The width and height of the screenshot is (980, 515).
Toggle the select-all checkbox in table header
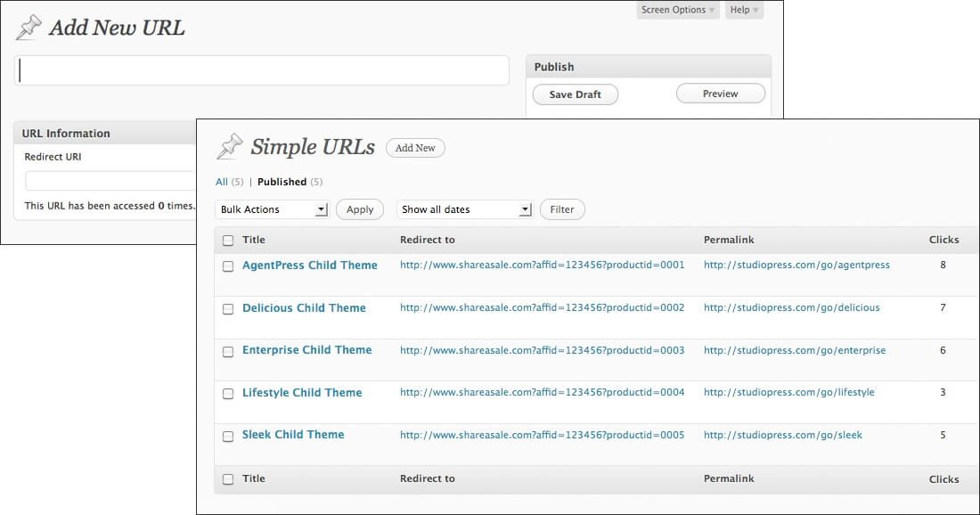pos(228,241)
